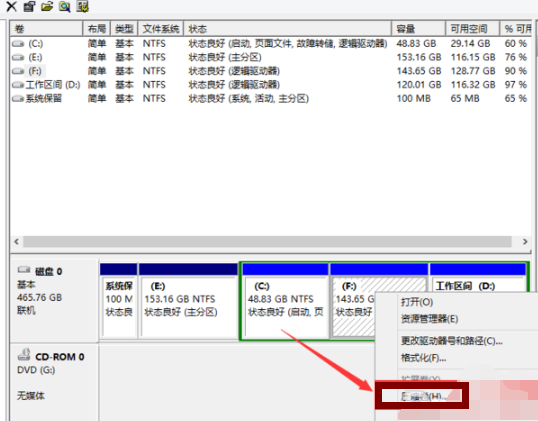Select 格式化(F)... from context menu
Viewport: 538px width, 421px height.
423,358
